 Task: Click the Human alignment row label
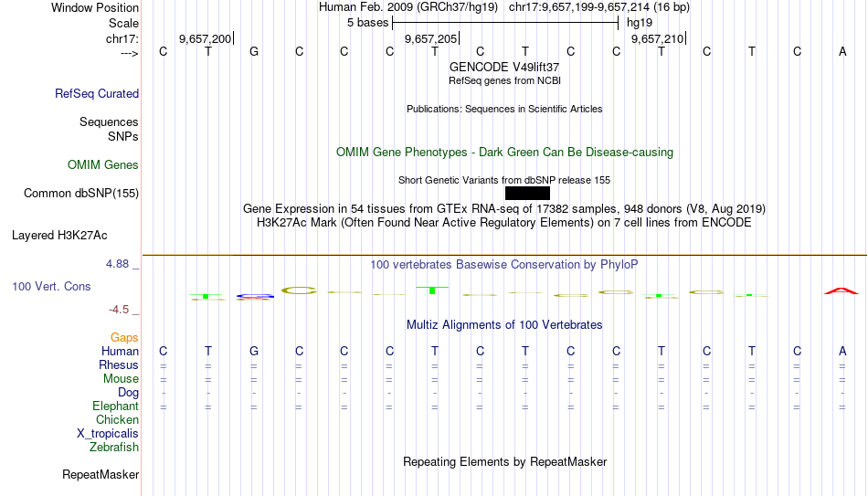point(120,351)
